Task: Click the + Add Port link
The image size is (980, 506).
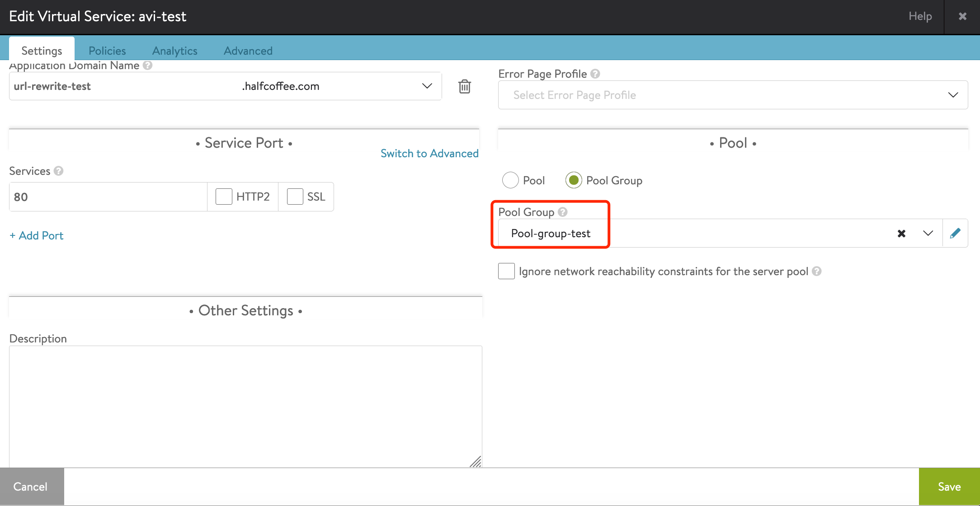Action: click(37, 235)
